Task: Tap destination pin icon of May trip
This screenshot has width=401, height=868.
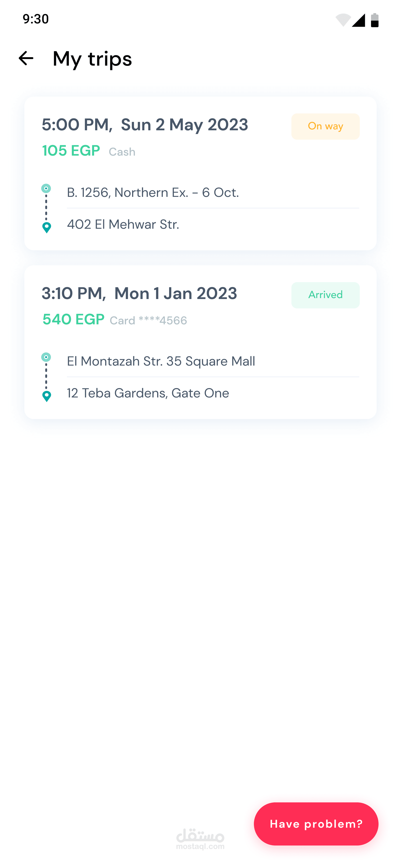Action: tap(47, 228)
